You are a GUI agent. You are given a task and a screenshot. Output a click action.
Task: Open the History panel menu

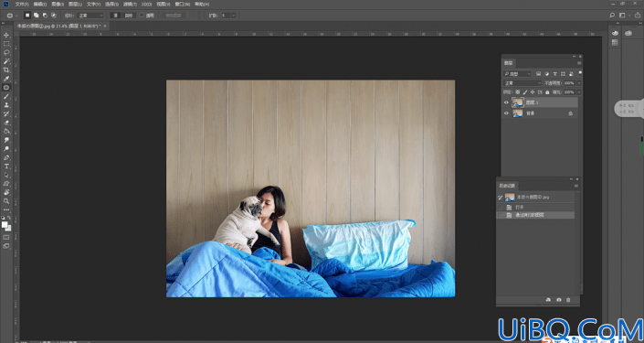click(x=575, y=186)
